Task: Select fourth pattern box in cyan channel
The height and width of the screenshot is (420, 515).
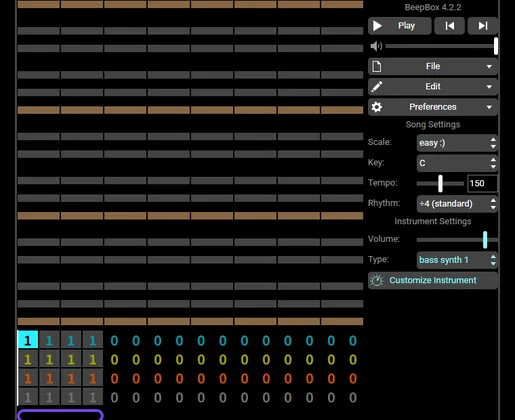Action: [93, 340]
